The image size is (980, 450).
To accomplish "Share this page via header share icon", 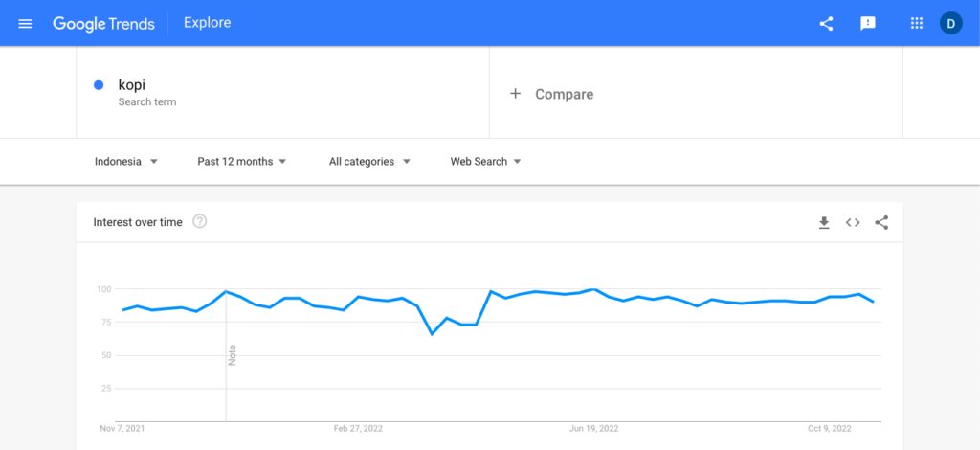I will (826, 24).
